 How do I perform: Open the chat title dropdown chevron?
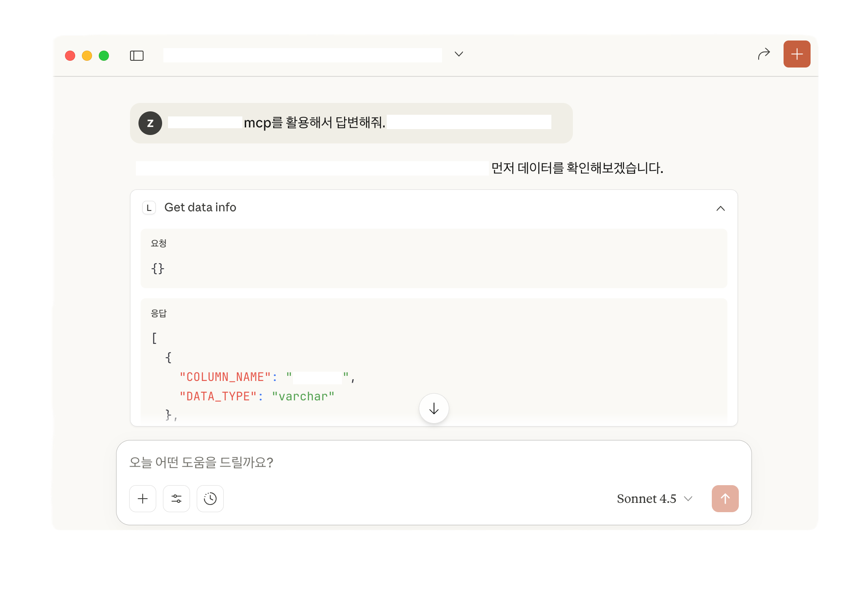pos(459,54)
